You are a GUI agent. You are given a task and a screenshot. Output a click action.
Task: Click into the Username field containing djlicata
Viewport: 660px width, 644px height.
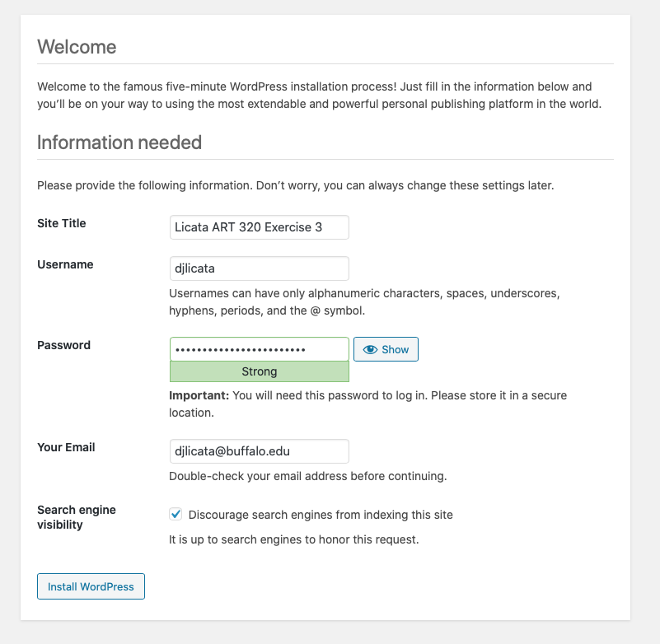pyautogui.click(x=259, y=268)
